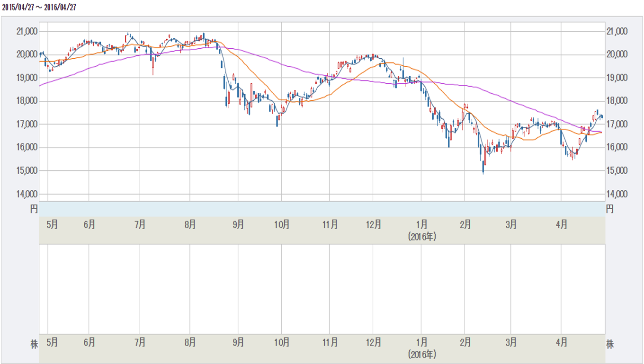The image size is (644, 364).
Task: Click the 14,000 label on left price axis
Action: pos(27,194)
